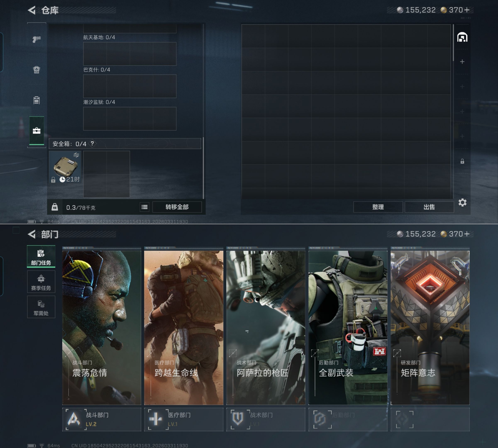Image resolution: width=498 pixels, height=448 pixels.
Task: Toggle the list view icon beside 转移全部
Action: (x=145, y=207)
